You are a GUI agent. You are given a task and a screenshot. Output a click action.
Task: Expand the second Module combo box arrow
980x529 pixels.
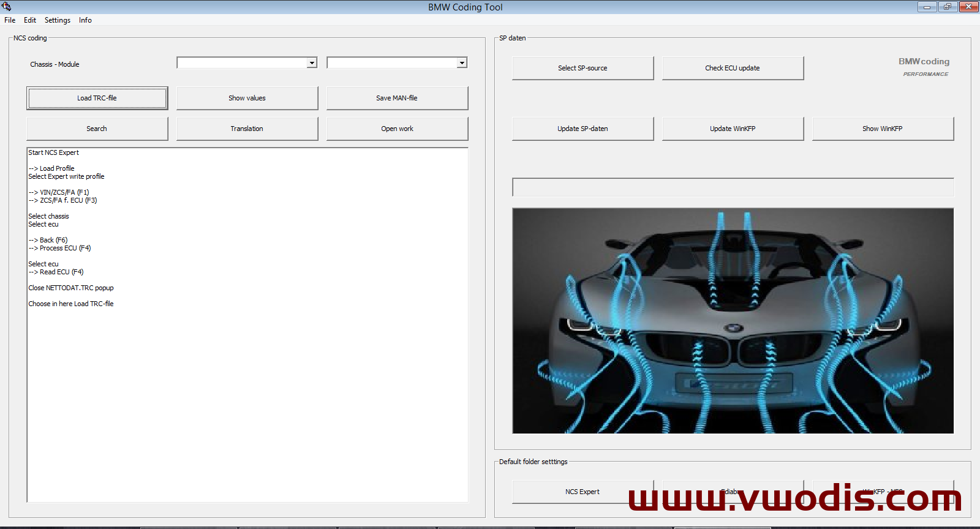[x=462, y=62]
